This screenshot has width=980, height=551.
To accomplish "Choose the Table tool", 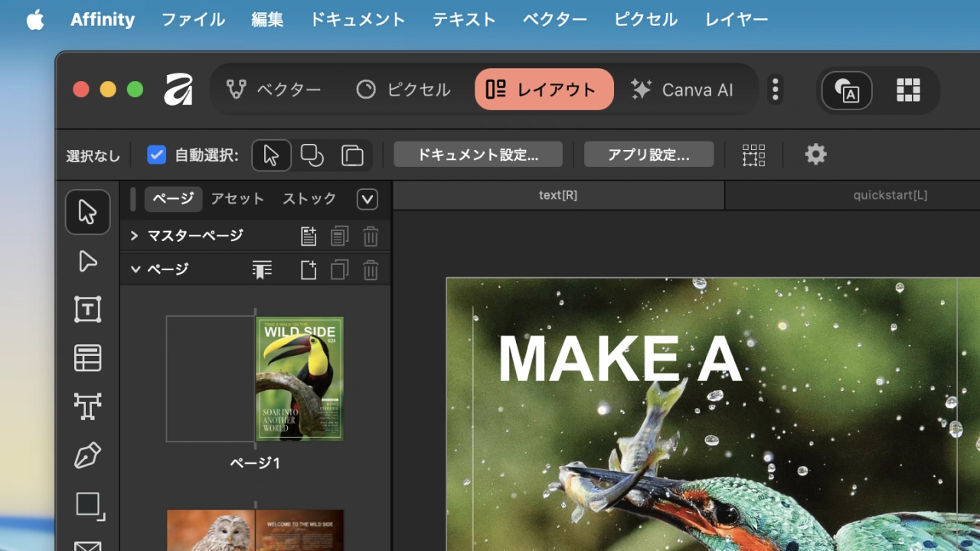I will coord(87,358).
